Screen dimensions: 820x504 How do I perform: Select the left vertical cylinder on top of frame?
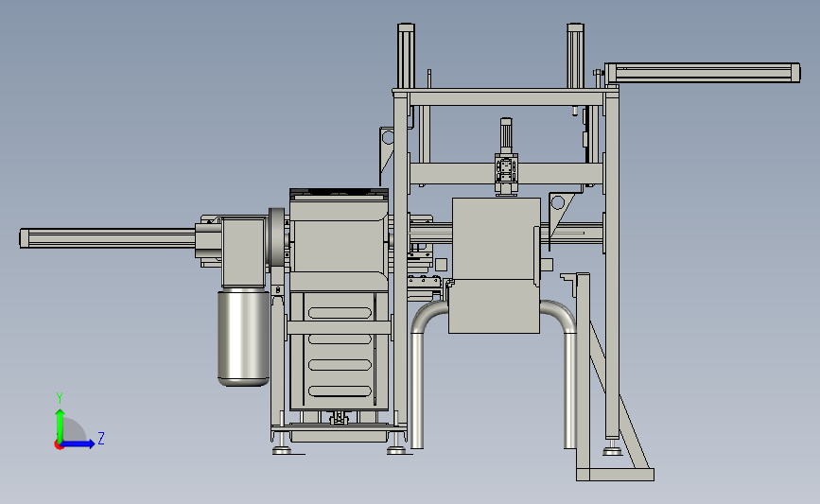[x=406, y=56]
